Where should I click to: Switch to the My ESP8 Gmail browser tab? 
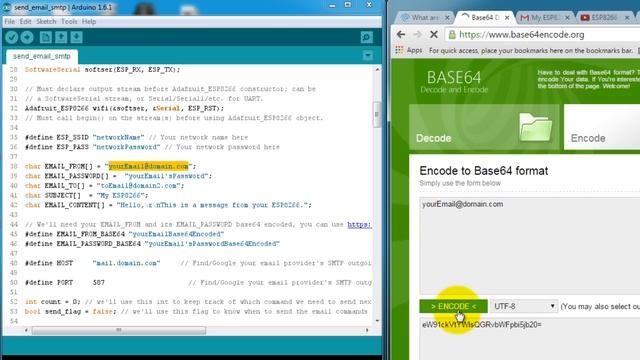[x=544, y=18]
